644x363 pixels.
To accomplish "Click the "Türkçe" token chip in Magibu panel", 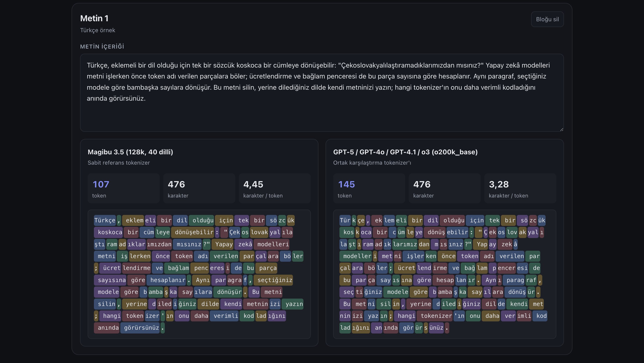I will pyautogui.click(x=105, y=220).
